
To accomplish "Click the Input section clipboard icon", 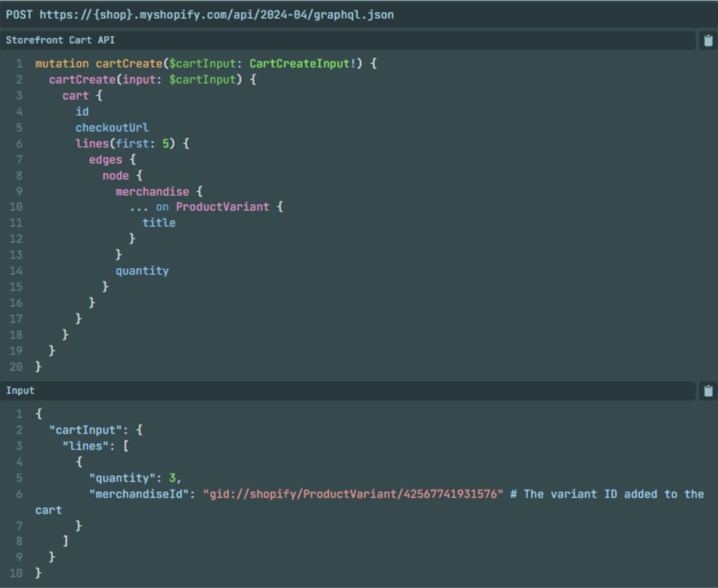I will click(x=708, y=391).
